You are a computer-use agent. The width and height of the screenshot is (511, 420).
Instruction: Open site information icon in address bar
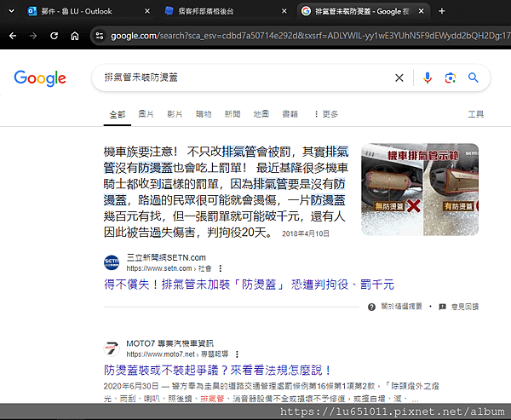click(100, 36)
